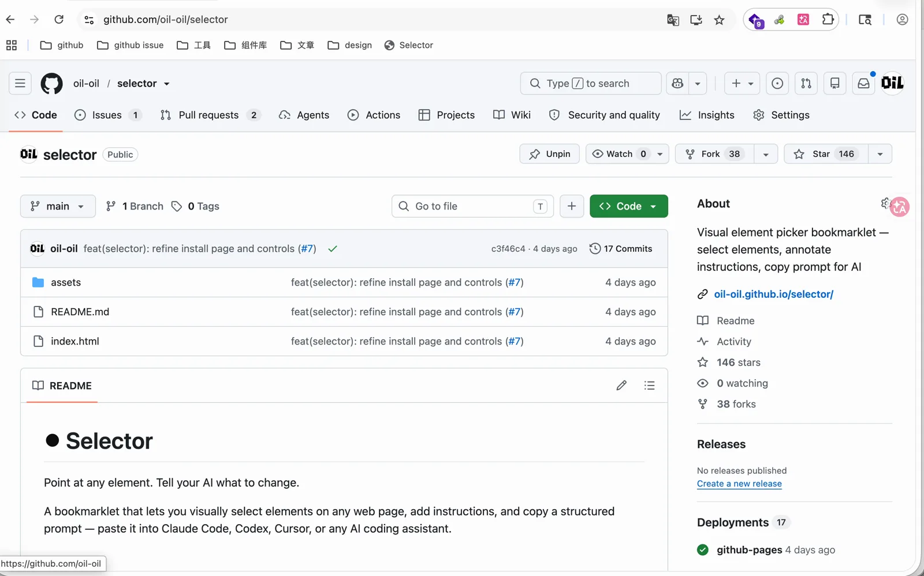The image size is (924, 576).
Task: Open the repository Settings tab
Action: (781, 115)
